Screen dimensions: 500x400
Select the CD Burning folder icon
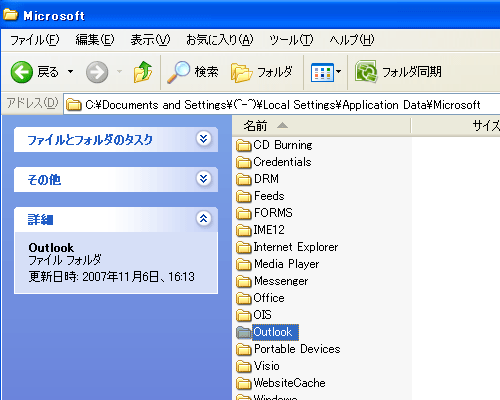pyautogui.click(x=244, y=145)
